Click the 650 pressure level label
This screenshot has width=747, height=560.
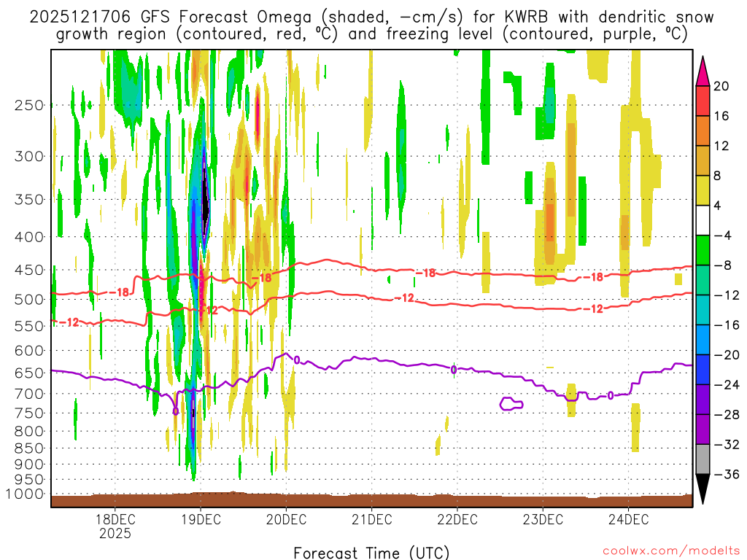[x=29, y=373]
